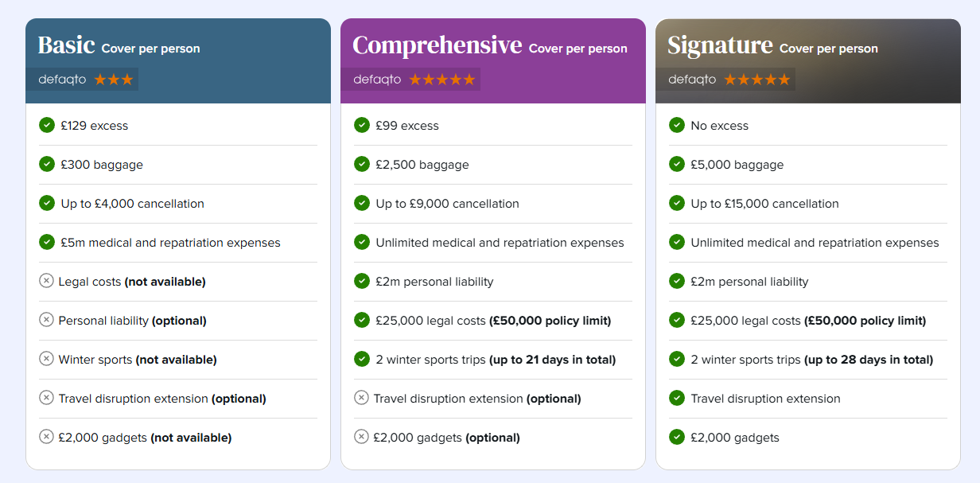
Task: Click the check icon beside Signature £5,000 baggage
Action: pos(677,164)
